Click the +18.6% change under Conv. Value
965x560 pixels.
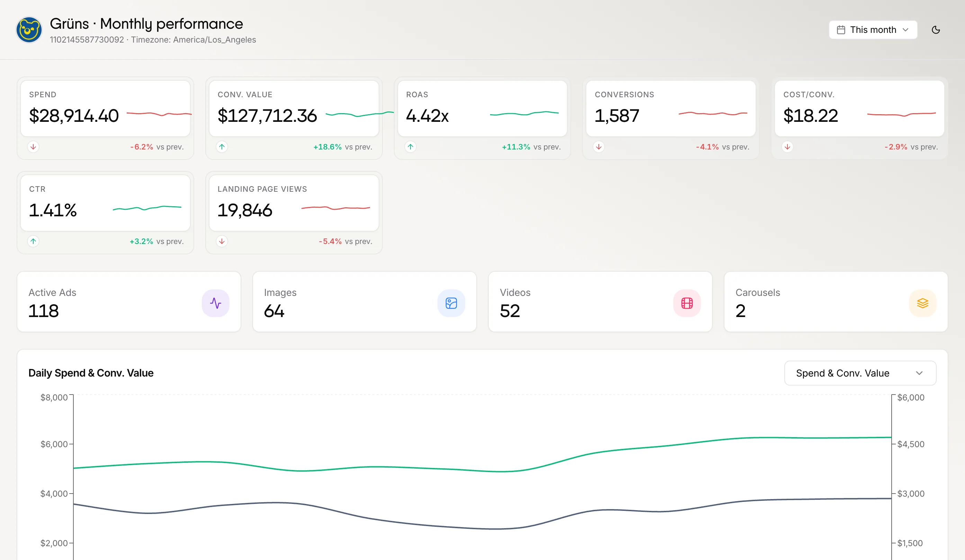(327, 147)
